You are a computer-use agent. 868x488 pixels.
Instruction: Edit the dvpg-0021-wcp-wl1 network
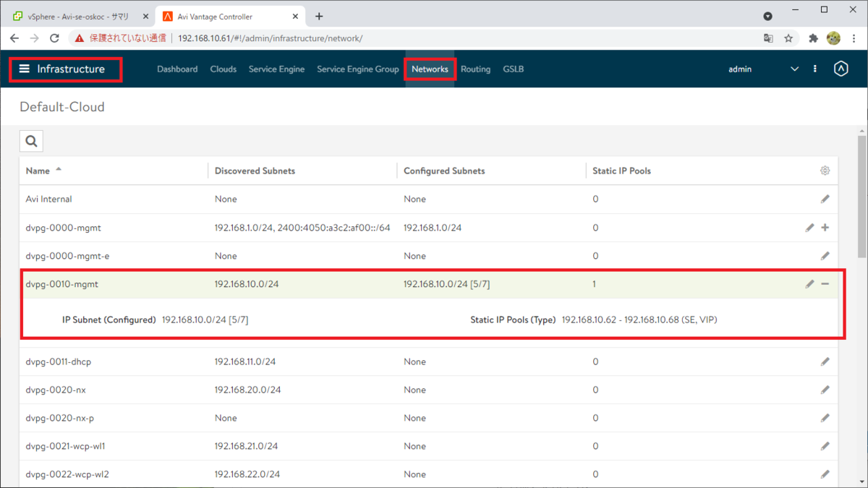825,446
